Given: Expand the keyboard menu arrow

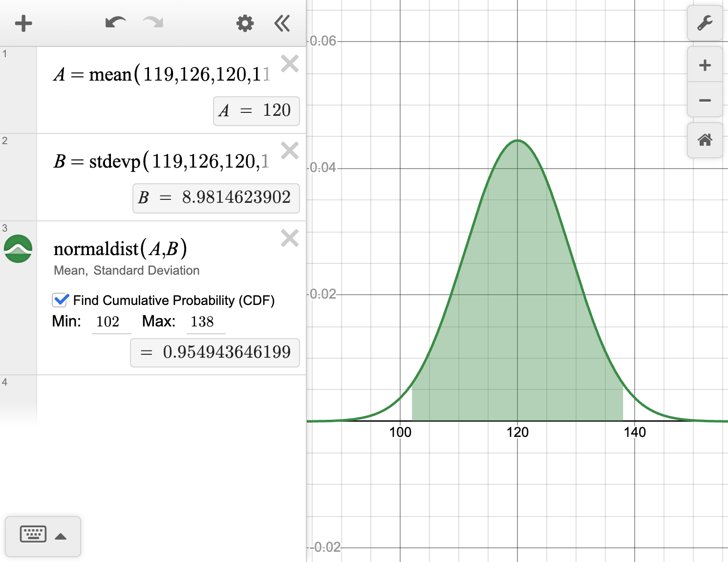Looking at the screenshot, I should pos(61,537).
